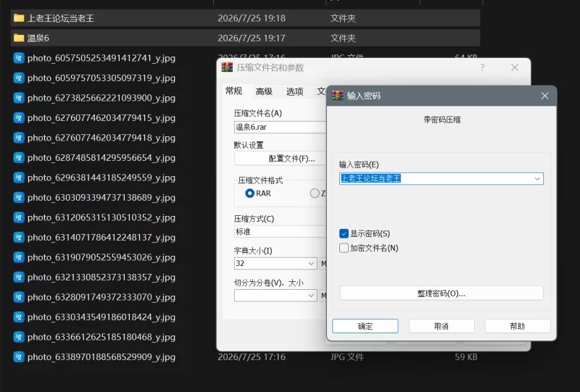The image size is (580, 392).
Task: Switch to the 常规 tab
Action: [x=233, y=91]
